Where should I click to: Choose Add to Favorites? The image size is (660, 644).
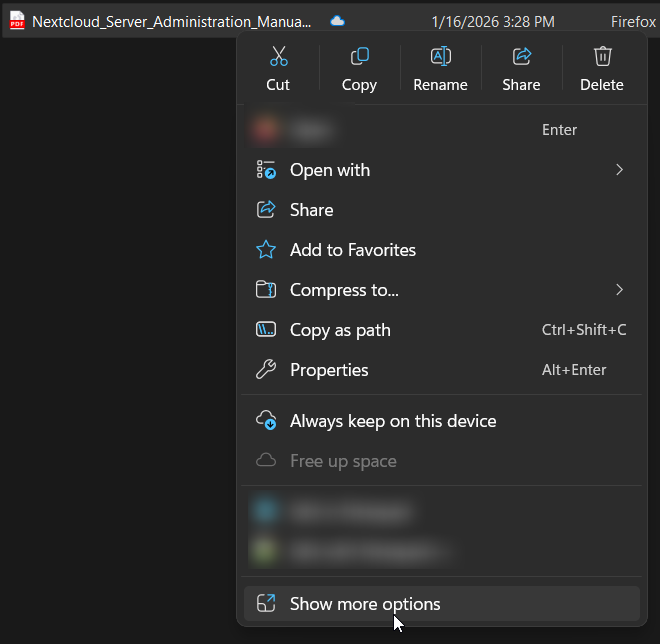pos(442,250)
